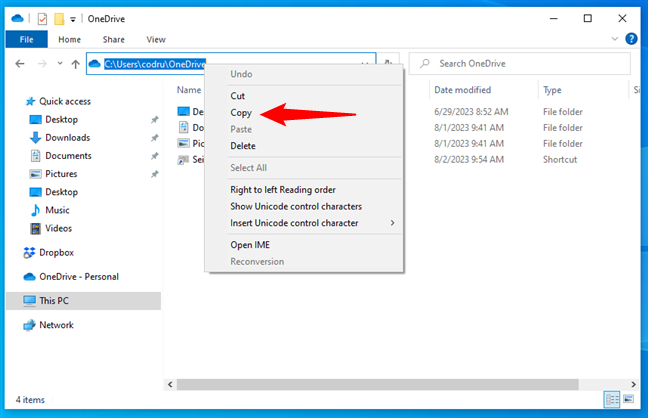The height and width of the screenshot is (418, 648).
Task: Switch to the Share ribbon tab
Action: (x=114, y=39)
